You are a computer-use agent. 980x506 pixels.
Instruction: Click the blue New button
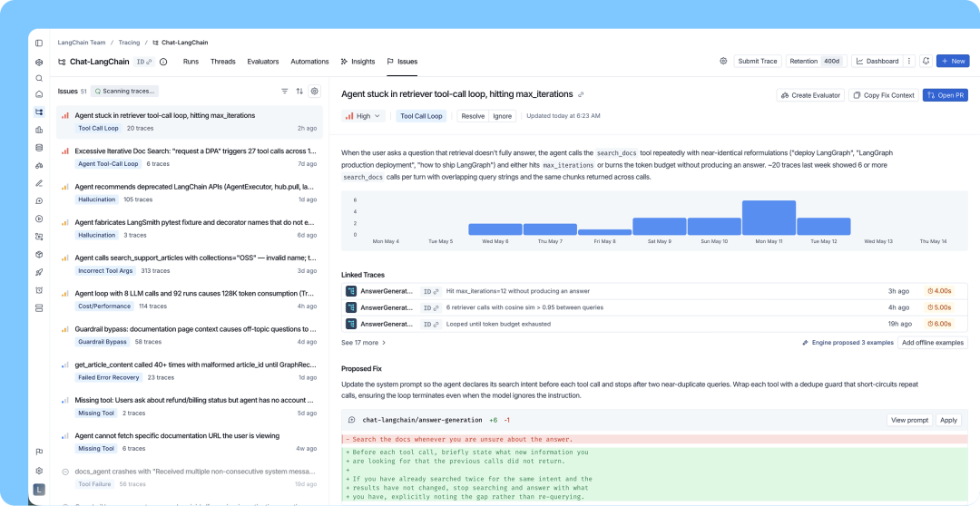953,62
